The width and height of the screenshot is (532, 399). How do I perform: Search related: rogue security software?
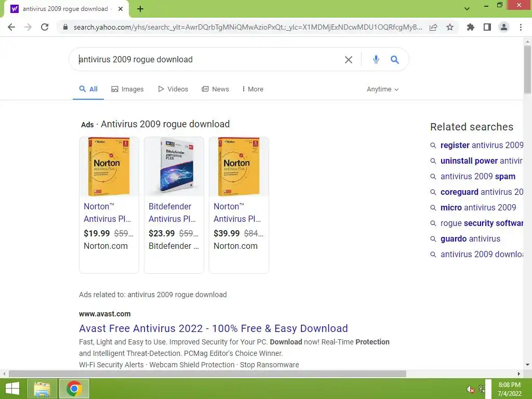[x=482, y=223]
